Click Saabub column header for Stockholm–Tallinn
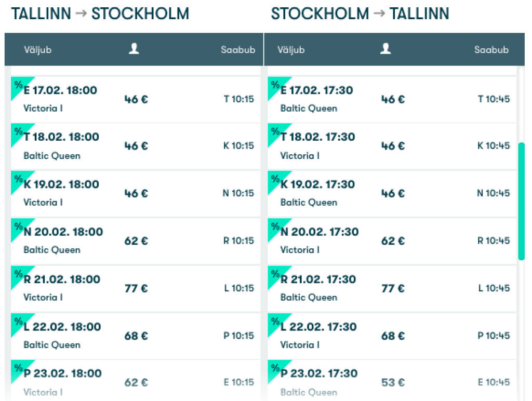Image resolution: width=532 pixels, height=401 pixels. (491, 50)
